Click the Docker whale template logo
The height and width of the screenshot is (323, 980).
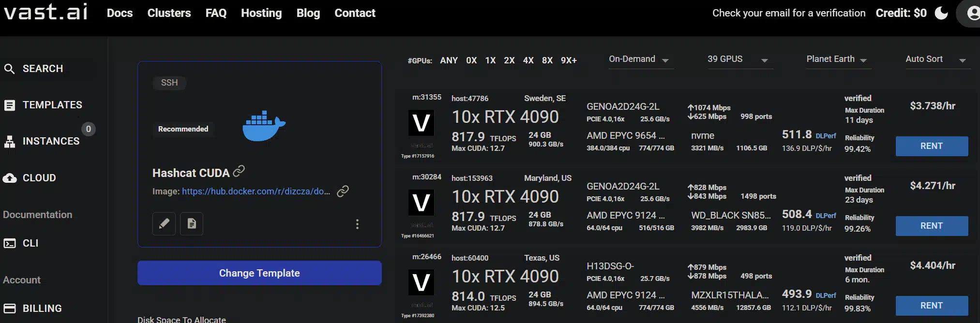(x=264, y=126)
